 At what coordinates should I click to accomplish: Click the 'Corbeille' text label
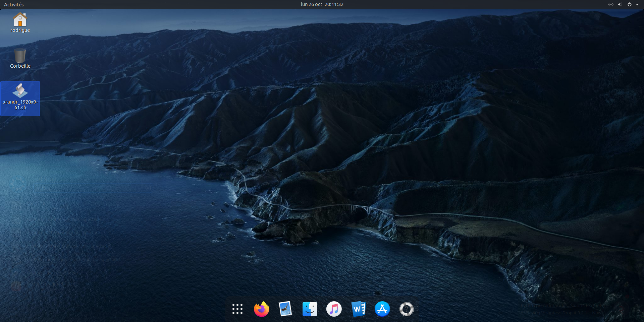click(20, 66)
